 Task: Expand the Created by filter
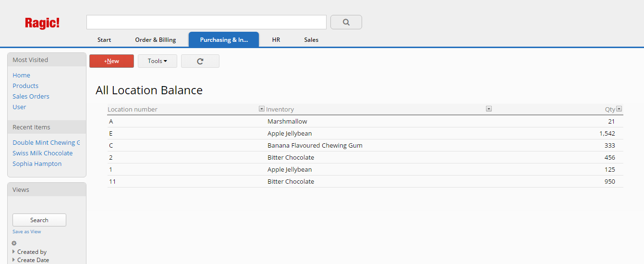29,251
